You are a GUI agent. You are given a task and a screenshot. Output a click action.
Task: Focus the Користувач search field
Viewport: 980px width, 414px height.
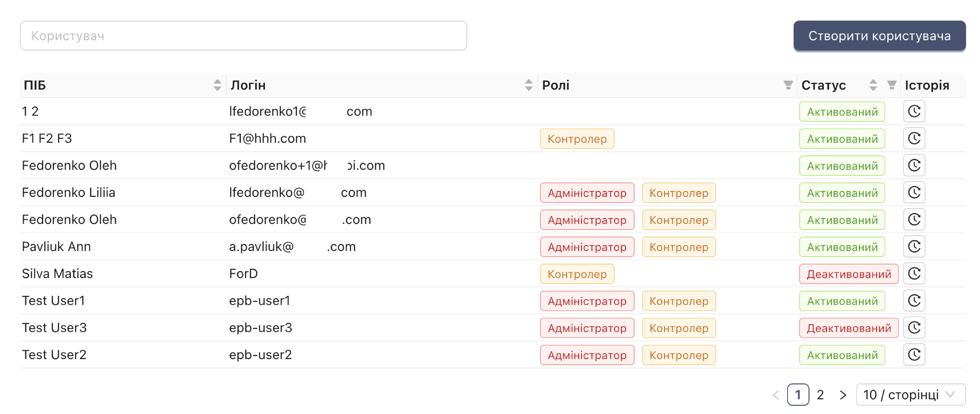tap(243, 36)
